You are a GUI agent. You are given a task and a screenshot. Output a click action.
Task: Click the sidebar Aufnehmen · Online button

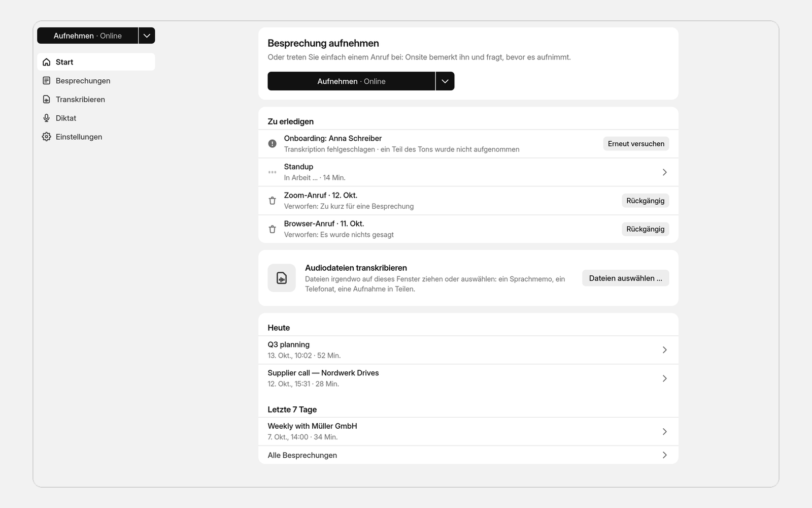point(87,36)
